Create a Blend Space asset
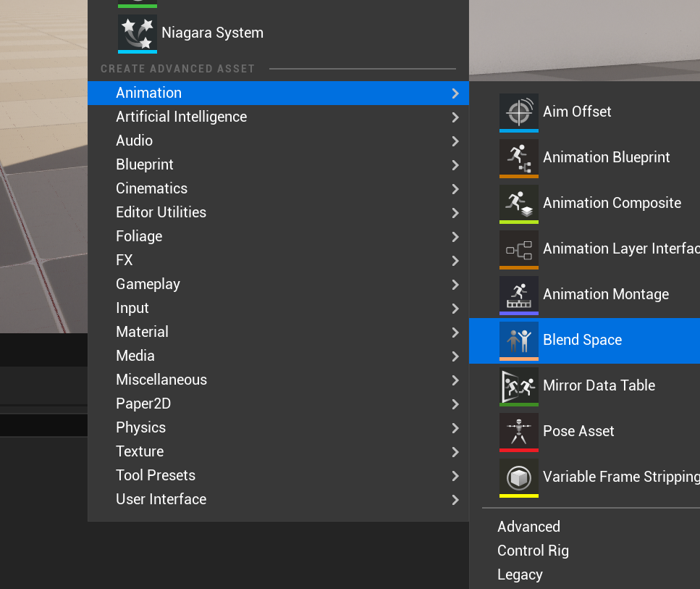The image size is (700, 589). pos(584,341)
